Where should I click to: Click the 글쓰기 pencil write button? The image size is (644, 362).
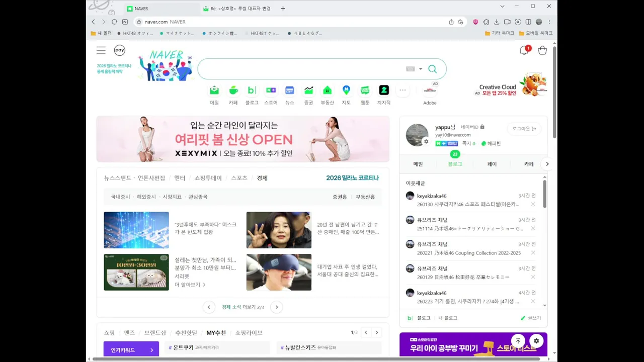pyautogui.click(x=531, y=318)
